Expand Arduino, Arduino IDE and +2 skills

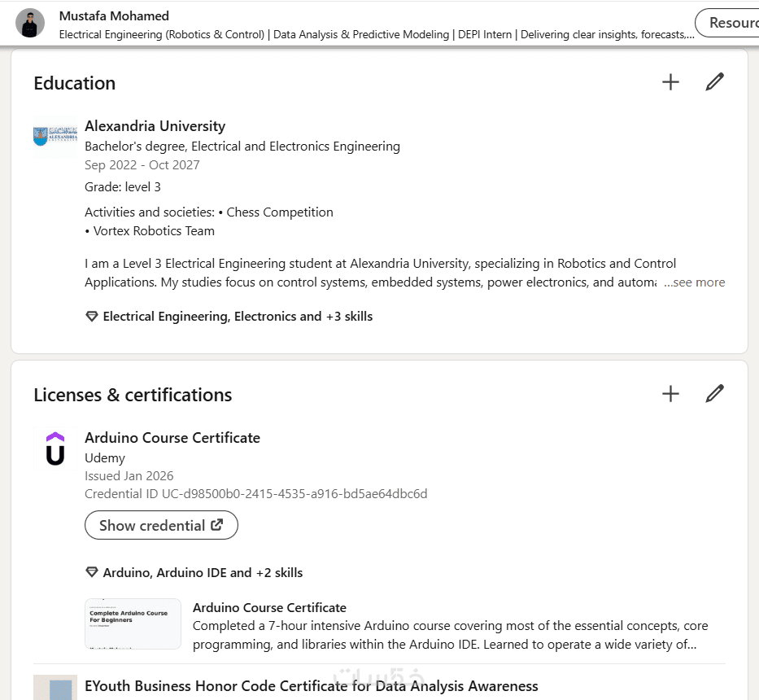[203, 573]
